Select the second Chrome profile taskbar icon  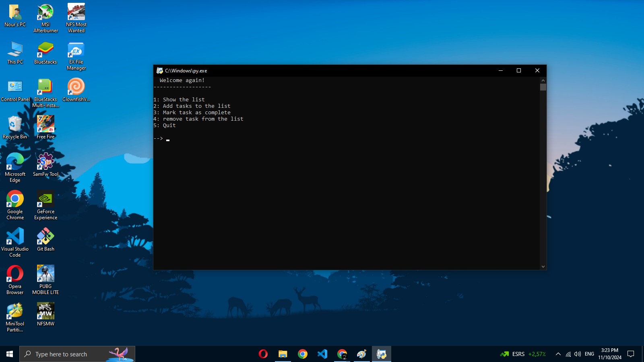342,354
